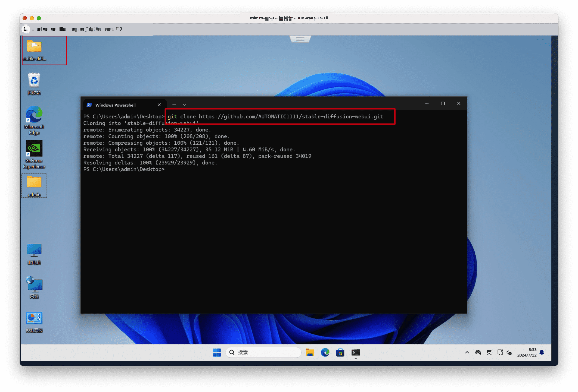
Task: Open Microsoft Store from the taskbar
Action: point(340,352)
